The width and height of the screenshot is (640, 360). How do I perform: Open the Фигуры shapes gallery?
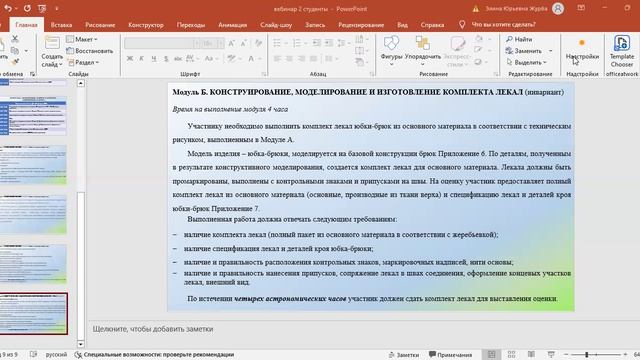point(391,50)
